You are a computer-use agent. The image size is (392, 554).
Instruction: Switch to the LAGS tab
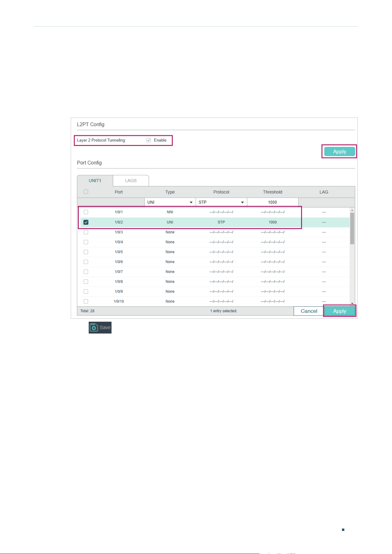[x=131, y=181]
